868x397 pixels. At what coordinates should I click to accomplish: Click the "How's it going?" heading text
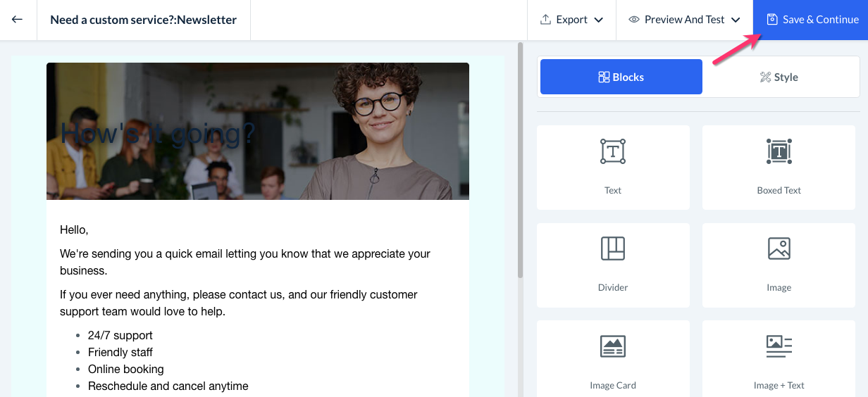tap(158, 134)
